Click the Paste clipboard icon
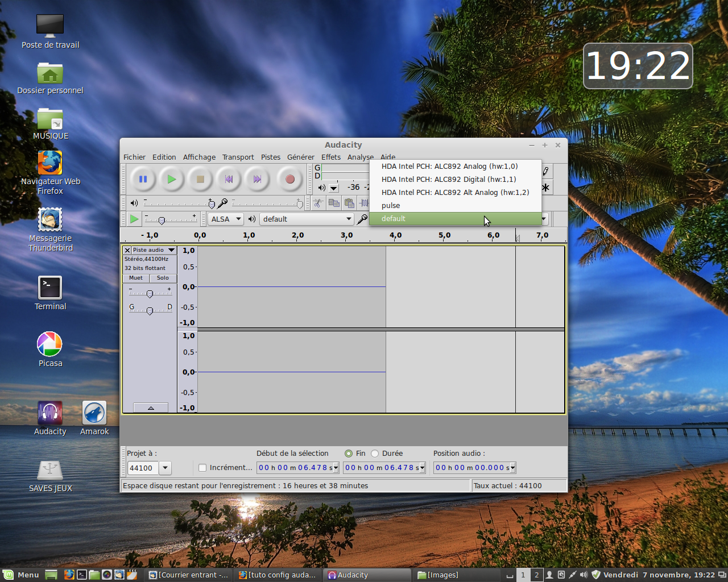 tap(349, 203)
